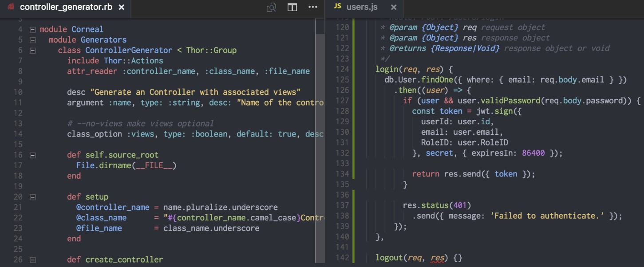Split the editor with split icon
This screenshot has width=644, height=267.
(292, 8)
